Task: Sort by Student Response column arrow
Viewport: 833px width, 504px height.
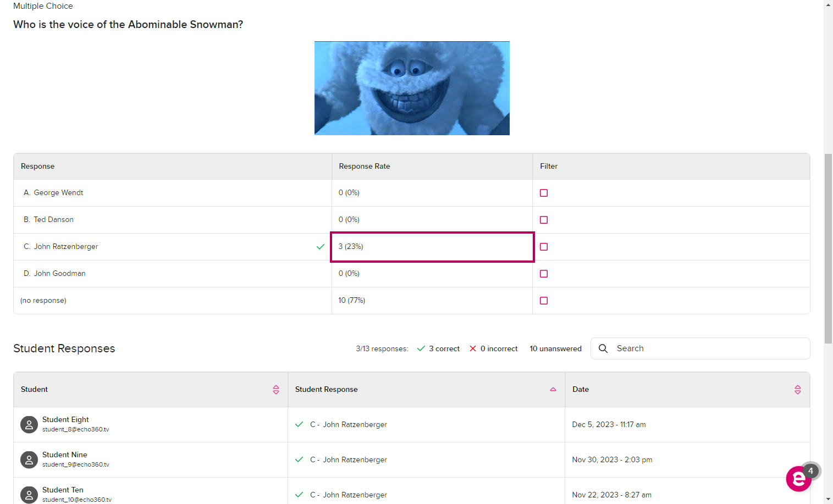Action: point(553,390)
